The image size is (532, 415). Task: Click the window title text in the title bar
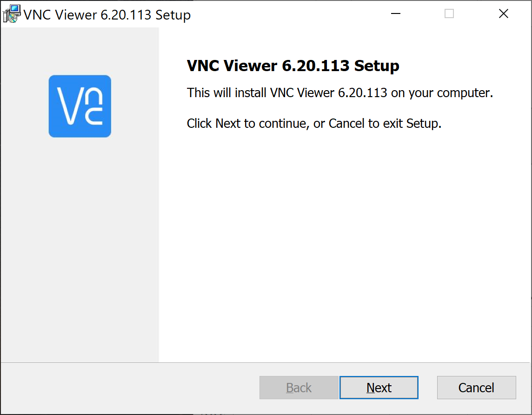(x=107, y=15)
